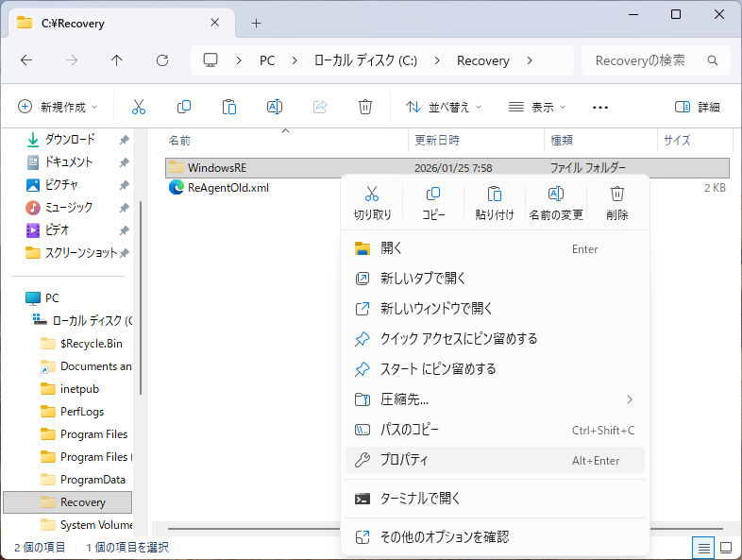Image resolution: width=742 pixels, height=560 pixels.
Task: Switch to large icons view in status bar
Action: pyautogui.click(x=725, y=547)
